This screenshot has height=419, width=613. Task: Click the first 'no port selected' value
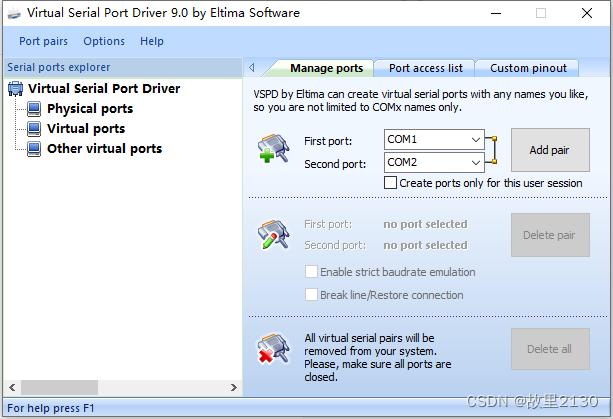tap(425, 224)
